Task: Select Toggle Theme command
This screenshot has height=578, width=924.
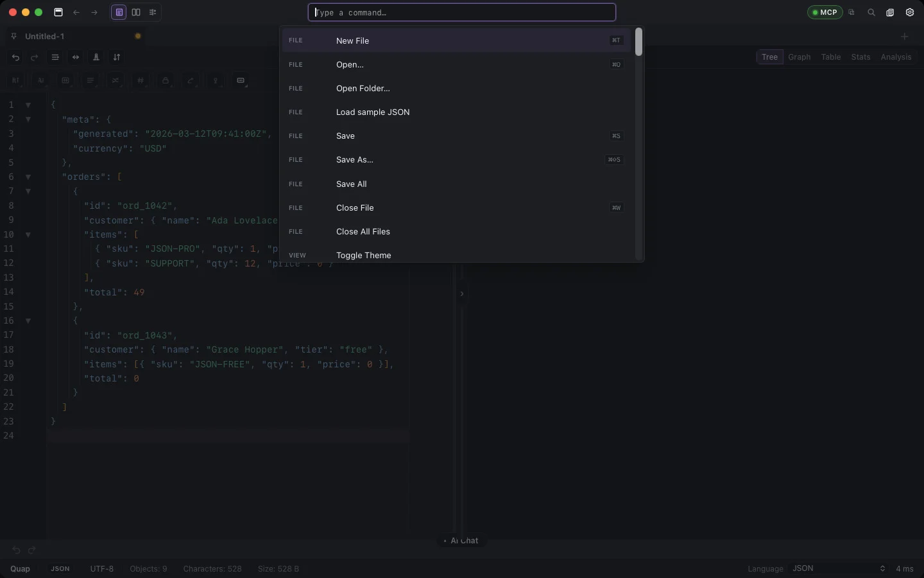Action: tap(457, 255)
